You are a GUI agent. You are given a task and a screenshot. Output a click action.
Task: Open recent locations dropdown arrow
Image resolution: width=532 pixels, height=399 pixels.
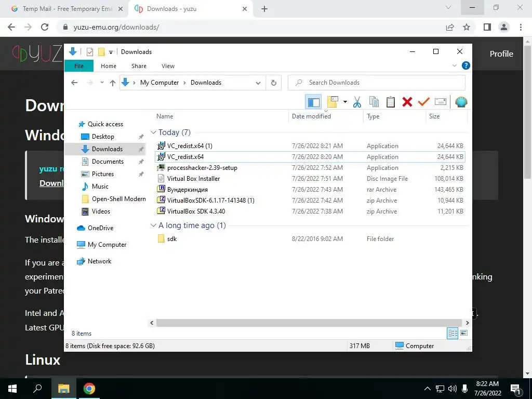[102, 83]
